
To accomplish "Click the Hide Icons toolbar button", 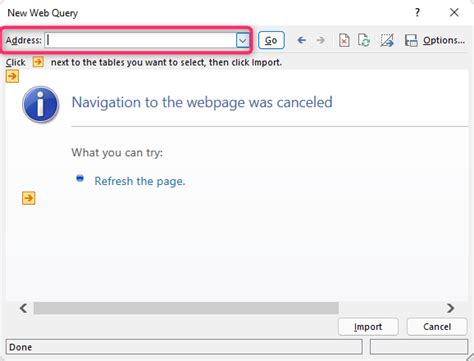I will tap(387, 40).
